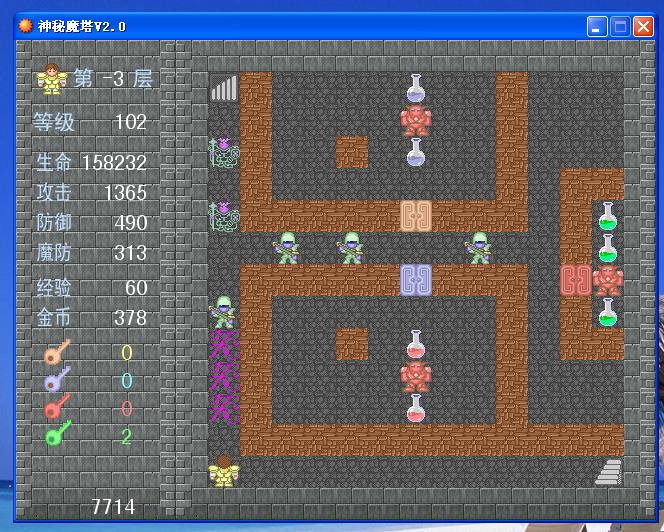
Task: Click the red key count 0
Action: [x=127, y=408]
